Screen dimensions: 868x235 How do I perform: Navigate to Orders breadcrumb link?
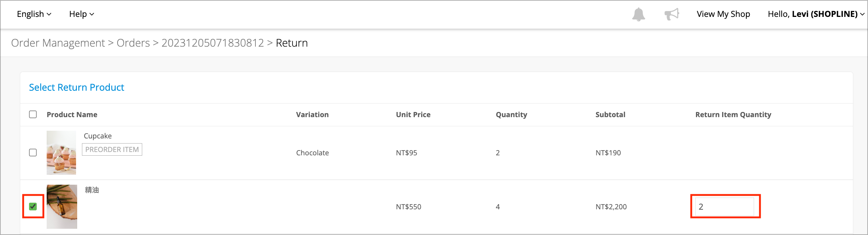coord(133,43)
